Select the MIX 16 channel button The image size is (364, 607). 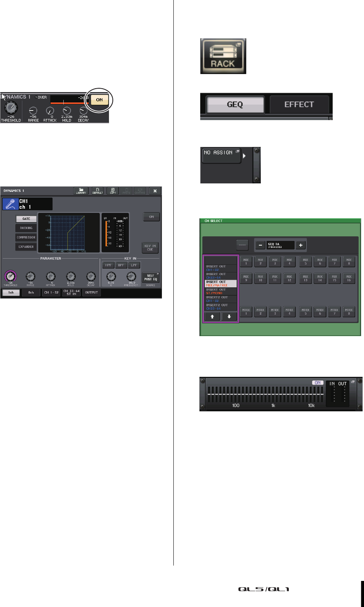click(349, 278)
